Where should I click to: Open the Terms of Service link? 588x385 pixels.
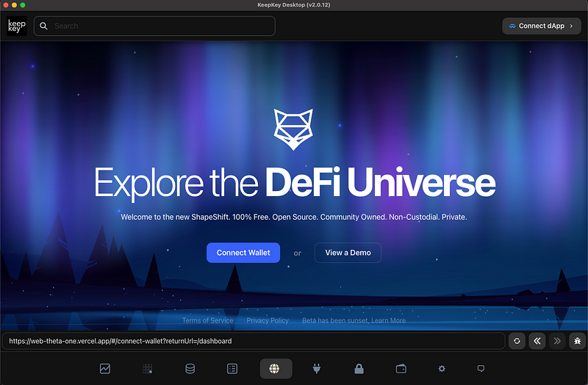coord(208,320)
